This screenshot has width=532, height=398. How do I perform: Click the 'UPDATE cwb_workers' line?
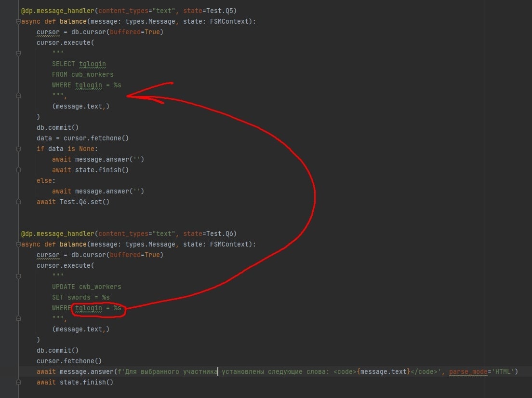click(87, 287)
